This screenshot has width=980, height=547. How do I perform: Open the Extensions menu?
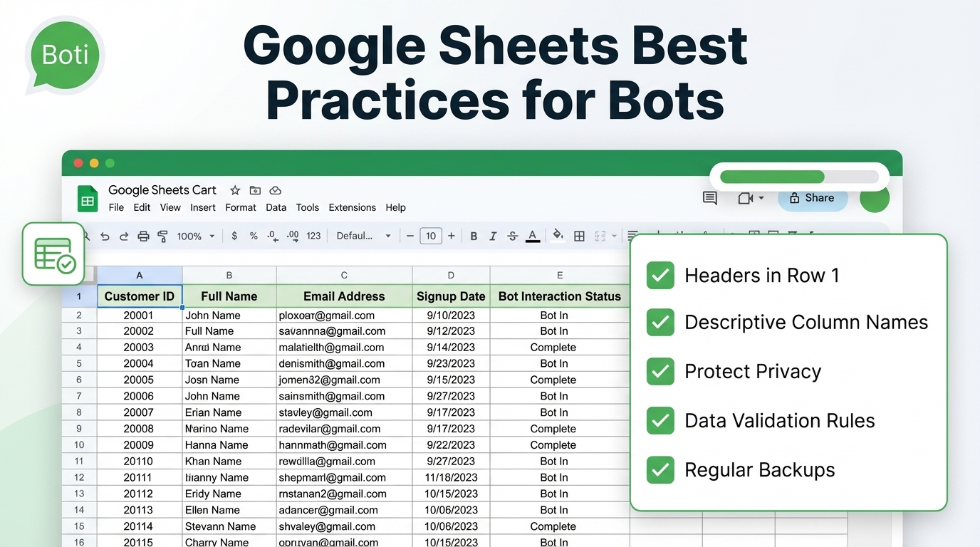click(353, 207)
